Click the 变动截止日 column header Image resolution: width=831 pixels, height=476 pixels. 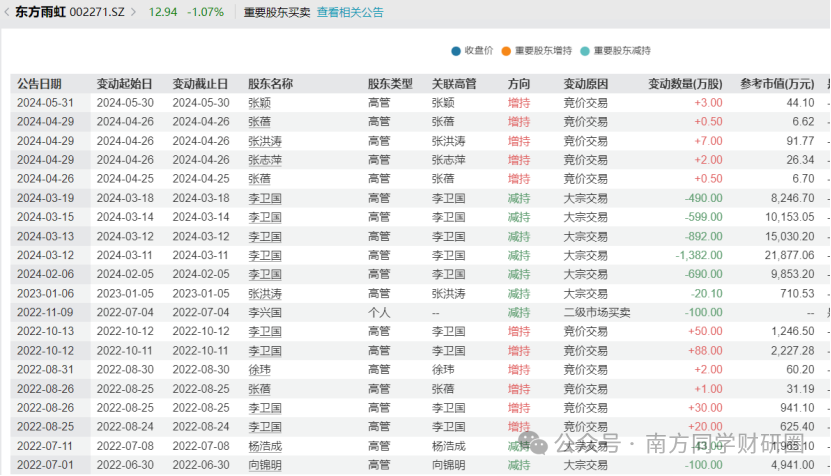(200, 84)
